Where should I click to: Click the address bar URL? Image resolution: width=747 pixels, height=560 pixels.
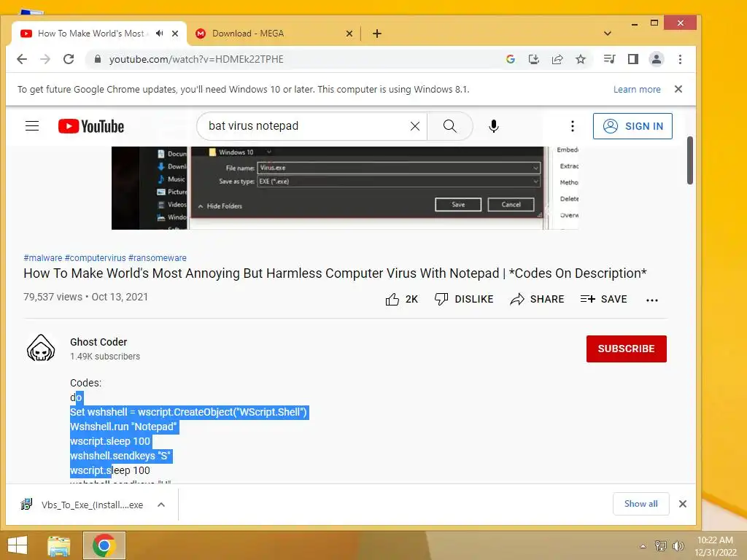pos(196,59)
